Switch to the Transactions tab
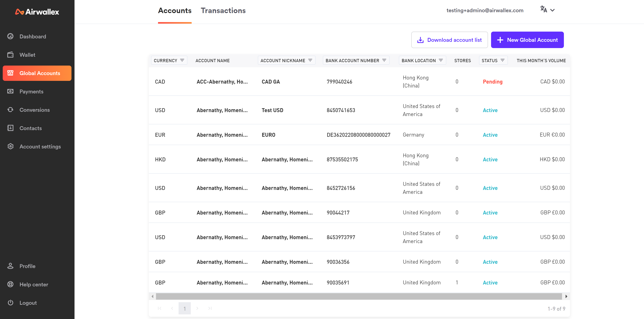 click(223, 11)
